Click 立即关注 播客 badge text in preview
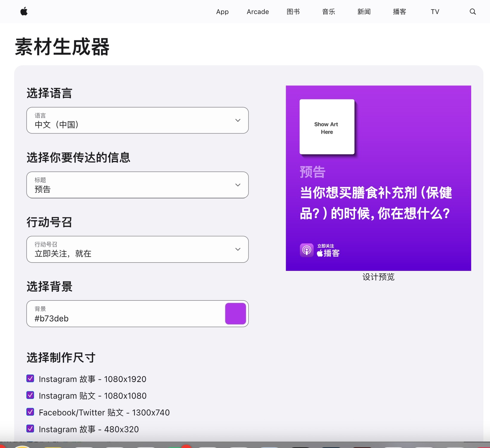 coord(328,250)
